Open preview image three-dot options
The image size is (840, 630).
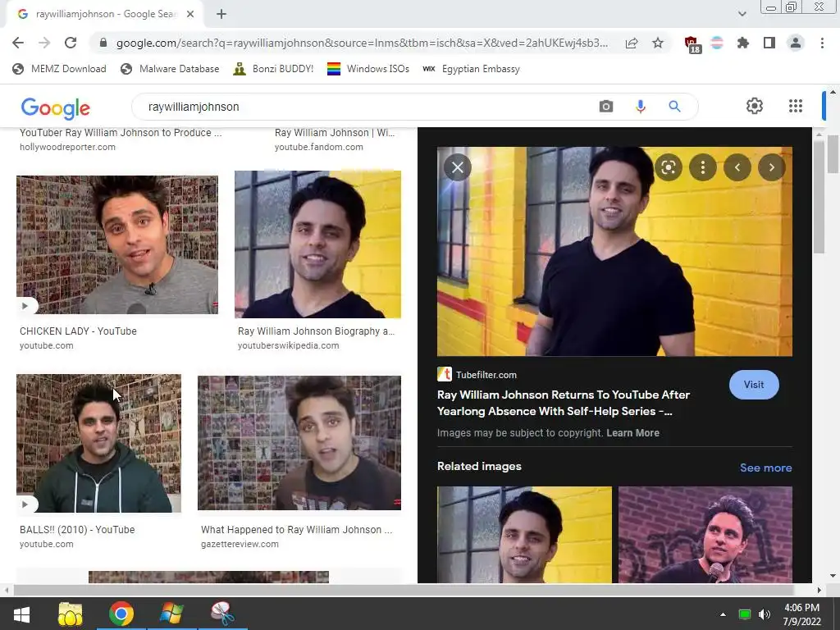703,167
